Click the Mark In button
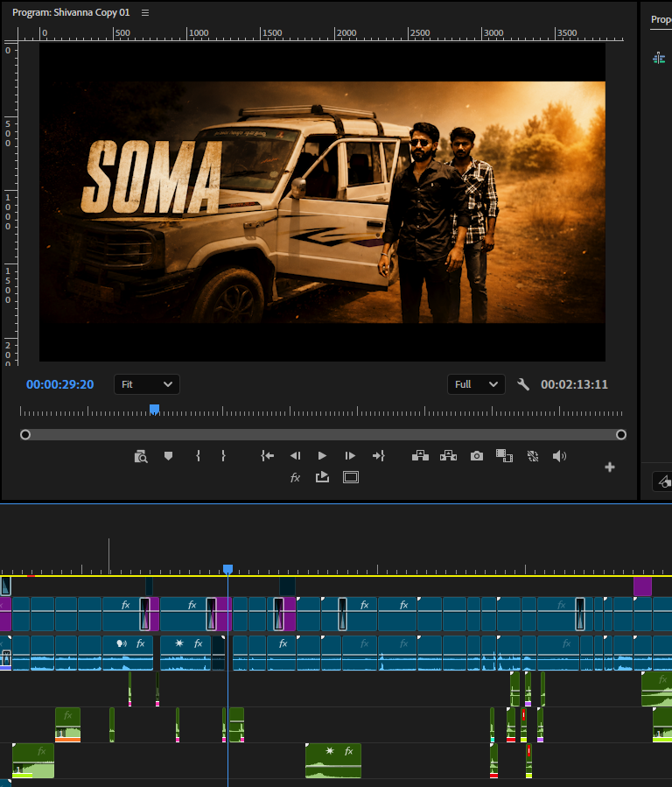 coord(198,456)
